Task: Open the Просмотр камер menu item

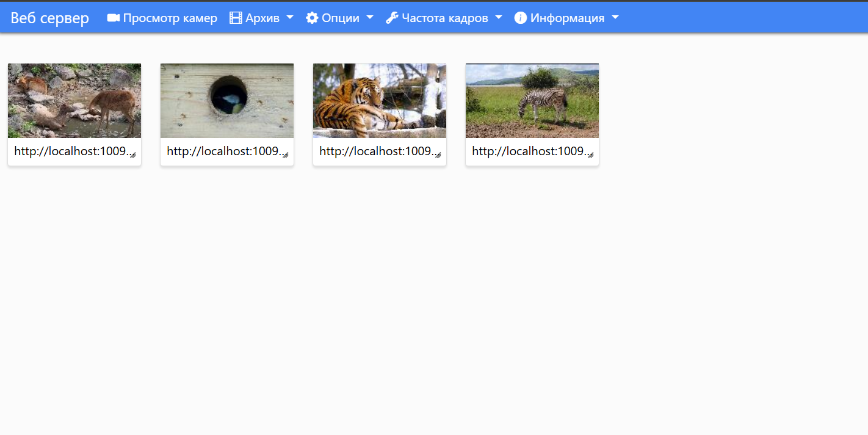Action: click(x=170, y=18)
